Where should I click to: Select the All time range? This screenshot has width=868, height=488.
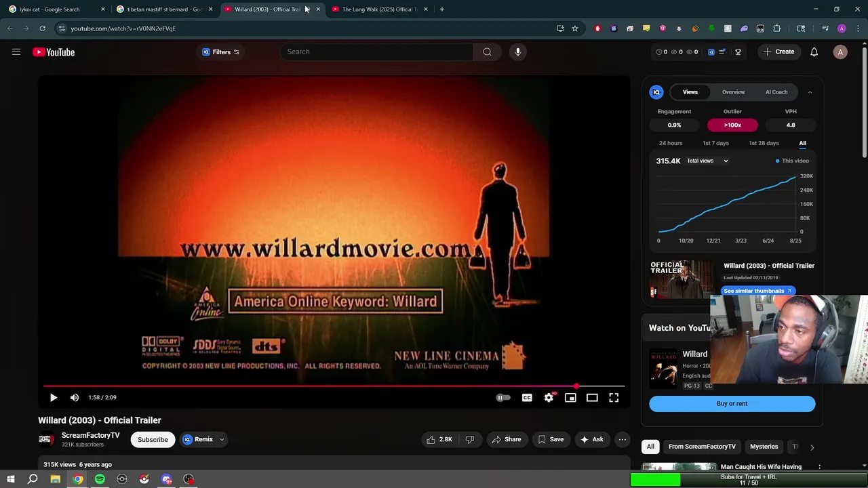point(802,143)
